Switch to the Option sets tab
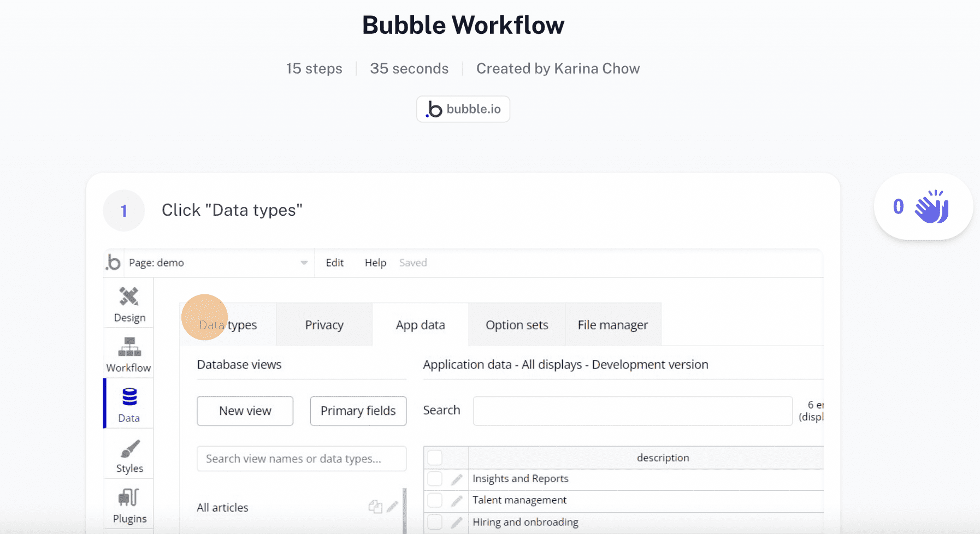This screenshot has width=980, height=534. [516, 324]
